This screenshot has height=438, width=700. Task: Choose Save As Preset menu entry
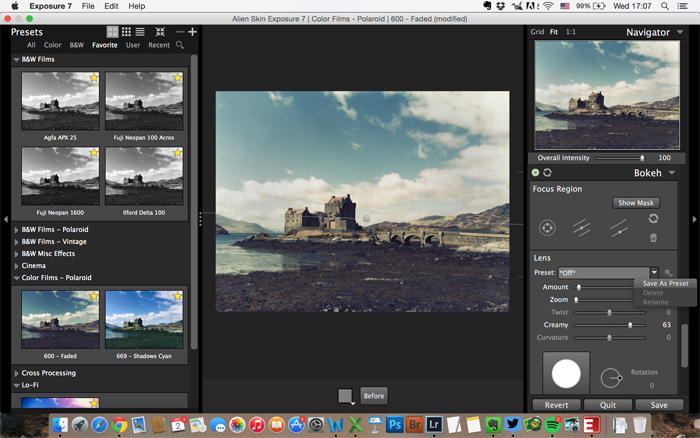665,284
